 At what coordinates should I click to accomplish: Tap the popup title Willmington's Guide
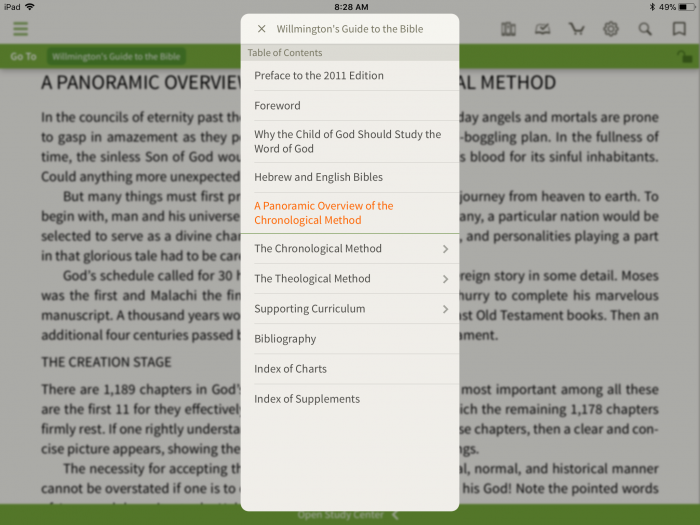350,29
